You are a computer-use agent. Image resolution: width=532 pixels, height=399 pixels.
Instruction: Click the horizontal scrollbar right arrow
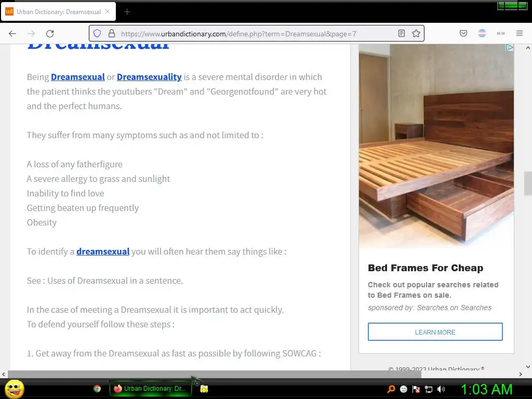click(521, 374)
